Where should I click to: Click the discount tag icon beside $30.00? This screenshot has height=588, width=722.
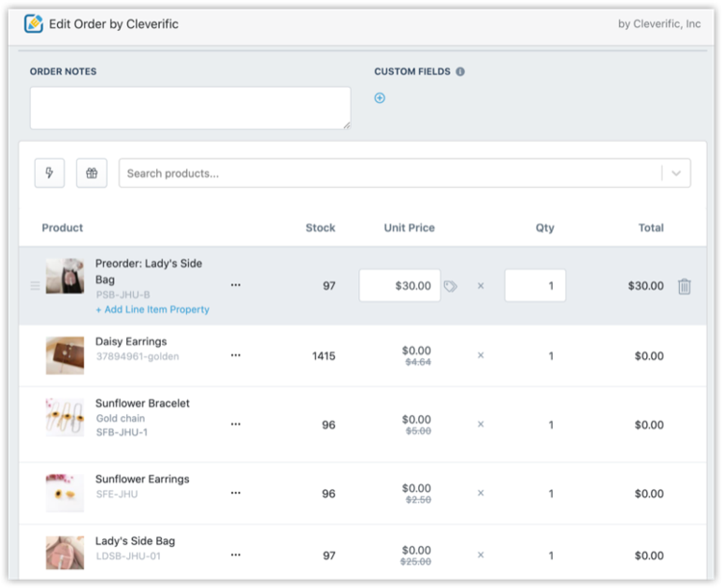450,286
